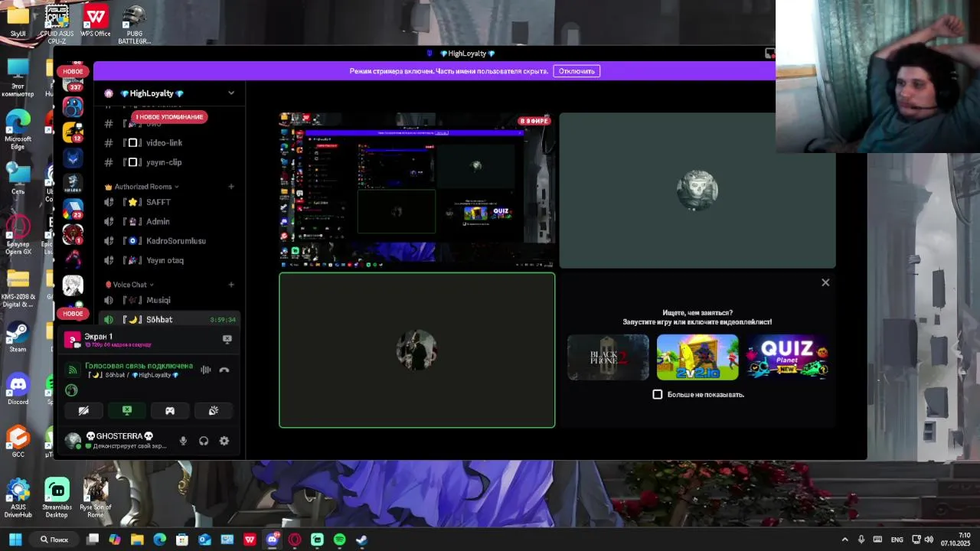Open the blue wolf server icon
Viewport: 980px width, 551px height.
[73, 158]
